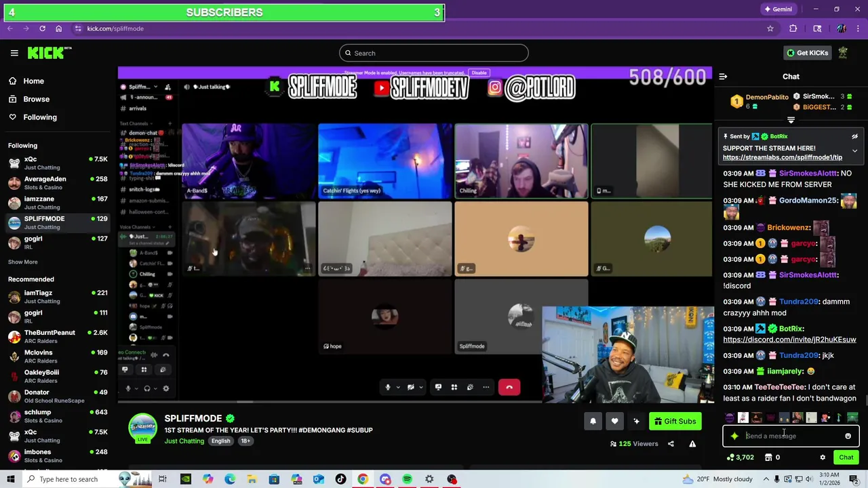This screenshot has height=488, width=868.
Task: Open TikTok from the taskbar
Action: point(340,479)
